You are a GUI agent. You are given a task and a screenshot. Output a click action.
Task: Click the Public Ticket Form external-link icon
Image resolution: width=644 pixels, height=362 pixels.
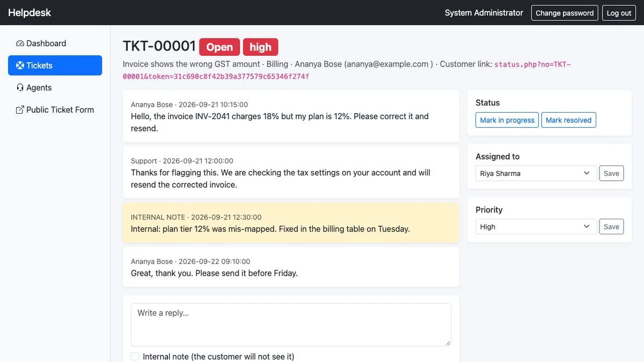[x=20, y=109]
